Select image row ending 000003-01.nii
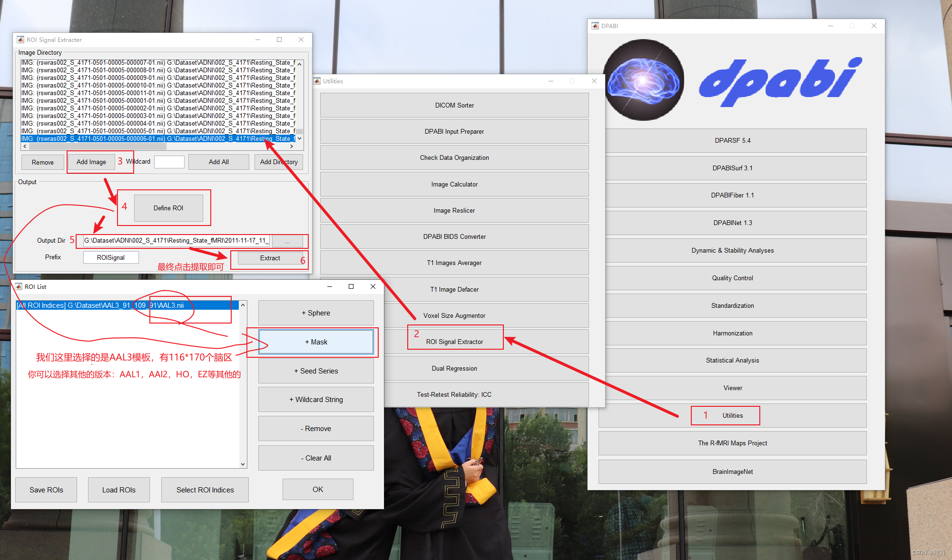This screenshot has width=952, height=560. pyautogui.click(x=158, y=116)
